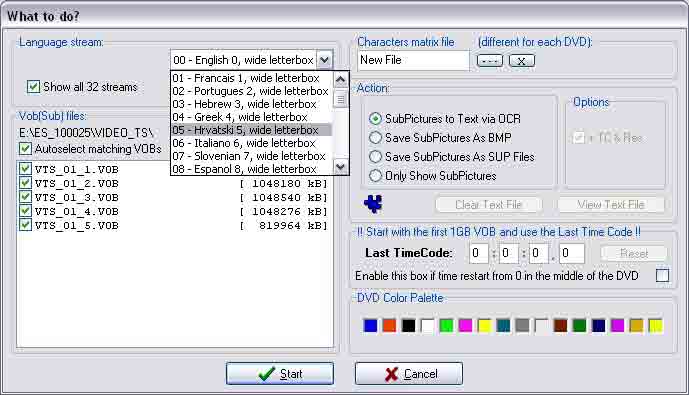Click the 1048180 kB file size

point(284,184)
